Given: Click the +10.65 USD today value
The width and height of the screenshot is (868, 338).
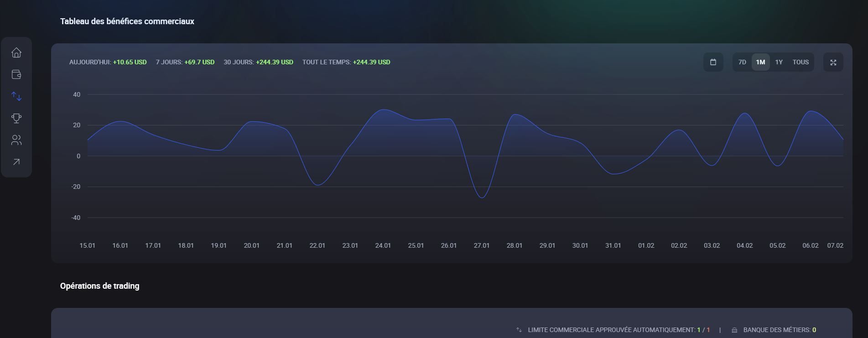Looking at the screenshot, I should pos(130,62).
